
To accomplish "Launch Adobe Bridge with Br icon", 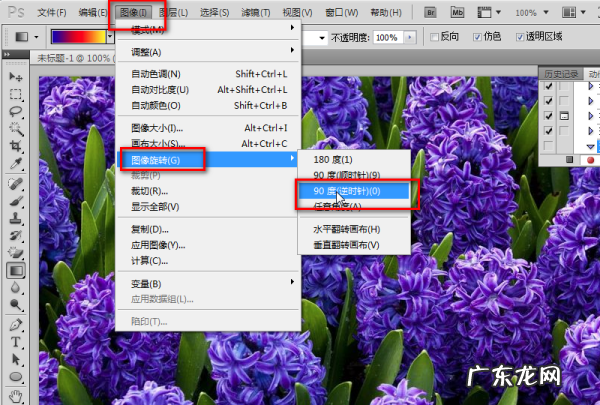I will point(431,13).
